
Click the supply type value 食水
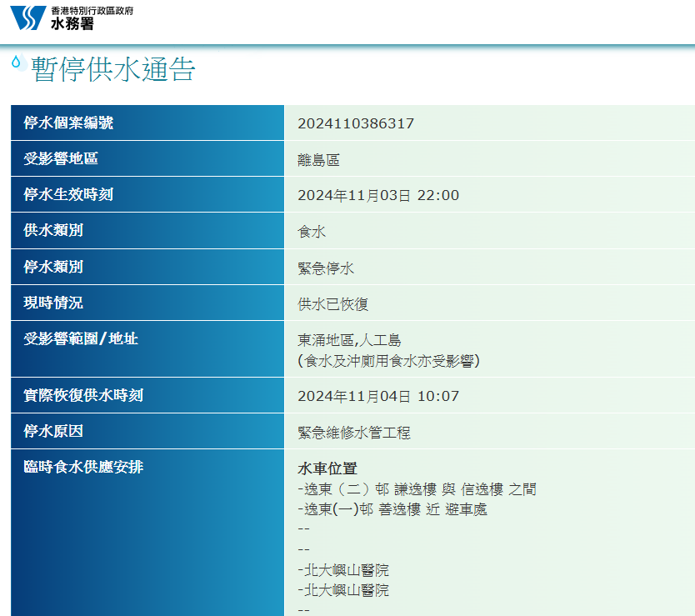point(312,232)
